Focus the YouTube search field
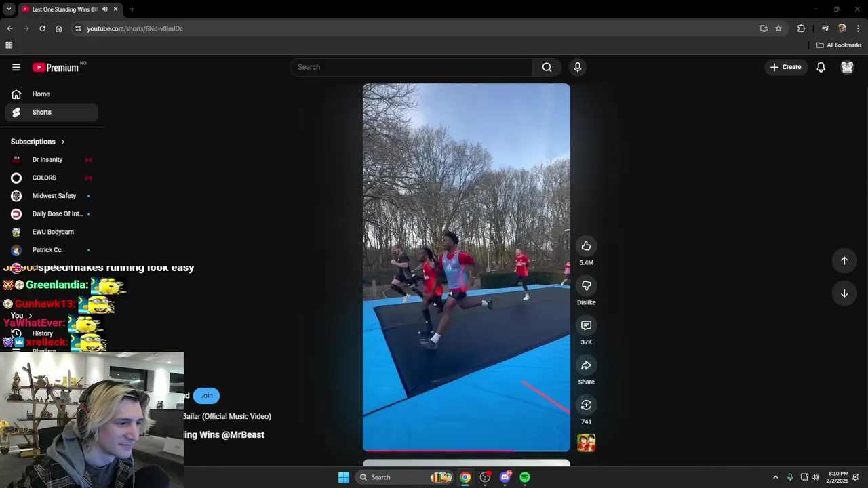The height and width of the screenshot is (488, 868). point(412,67)
